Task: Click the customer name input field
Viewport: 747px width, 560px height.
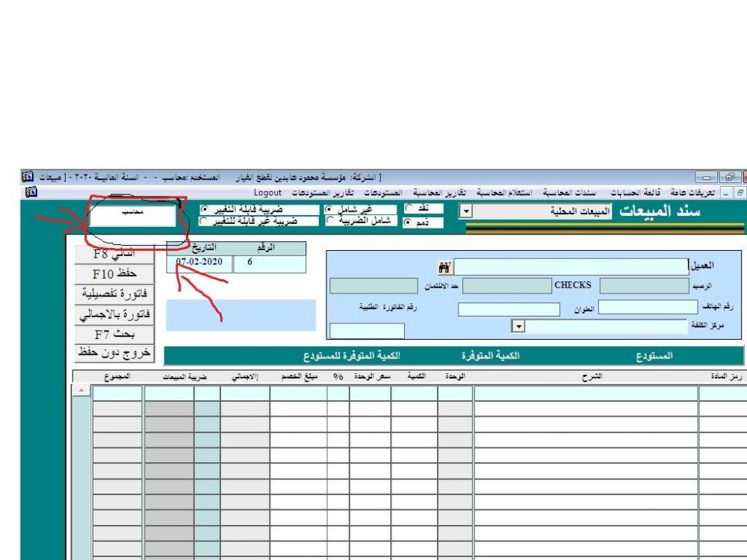Action: (x=571, y=267)
